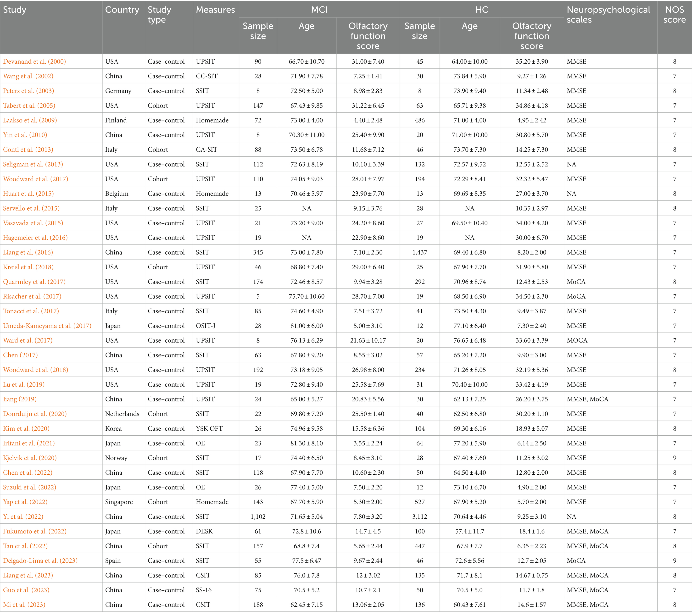692x616 pixels.
Task: Open Kreisl et al. (2018) reference
Action: [28, 267]
